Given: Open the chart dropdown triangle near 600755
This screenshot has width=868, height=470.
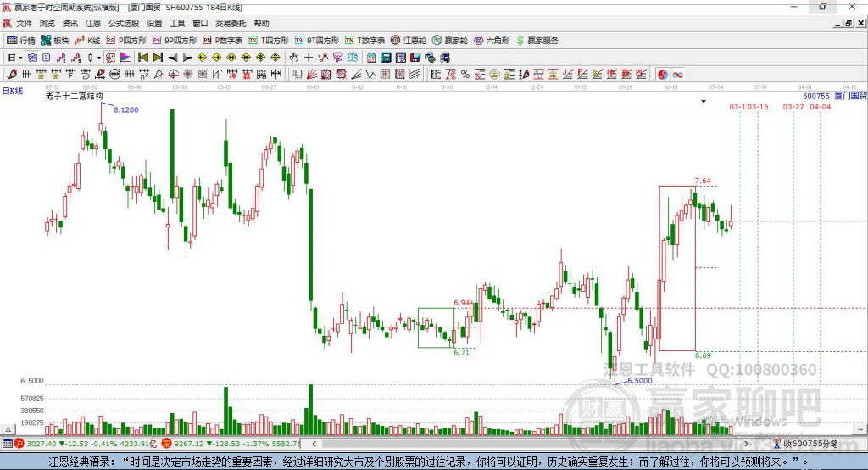Looking at the screenshot, I should click(x=704, y=102).
